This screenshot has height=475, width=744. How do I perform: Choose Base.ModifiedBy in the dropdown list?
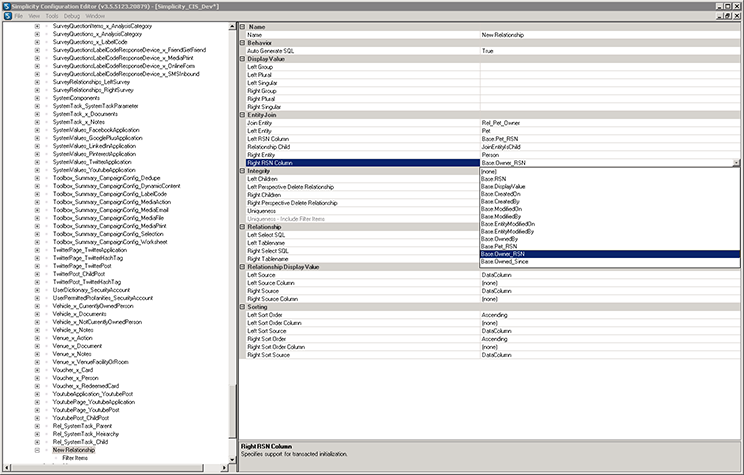[610, 216]
